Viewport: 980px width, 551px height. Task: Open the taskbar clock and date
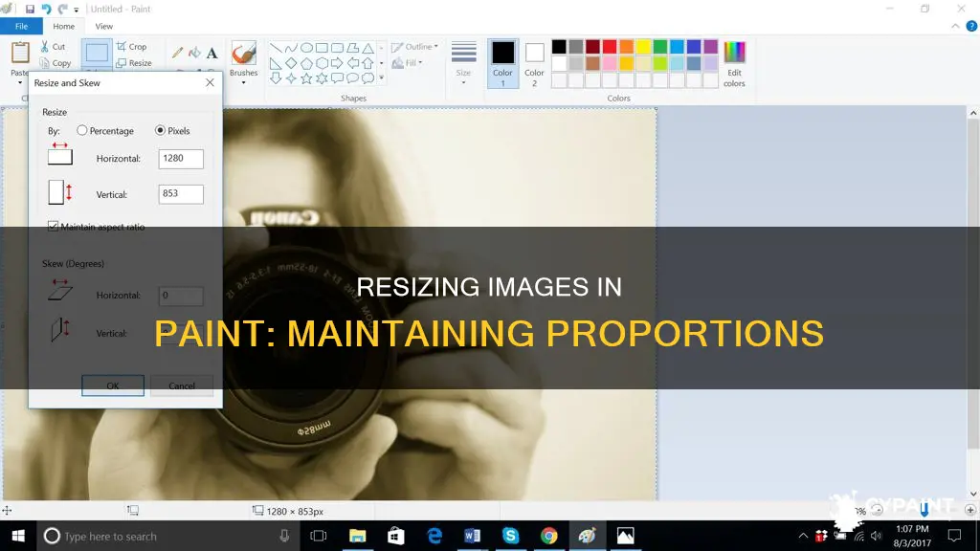(x=912, y=536)
